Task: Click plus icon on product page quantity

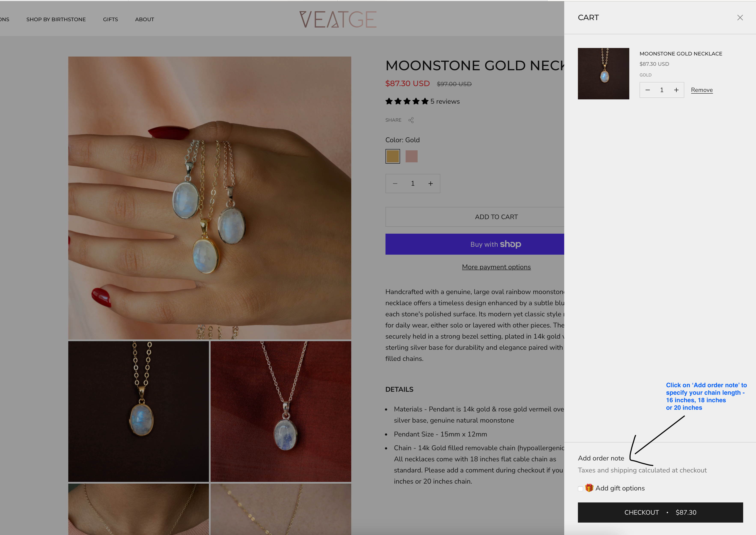Action: pyautogui.click(x=430, y=184)
